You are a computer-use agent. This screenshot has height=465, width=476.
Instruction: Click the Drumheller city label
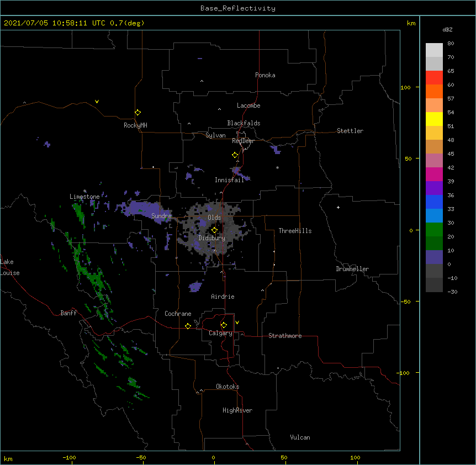click(352, 269)
